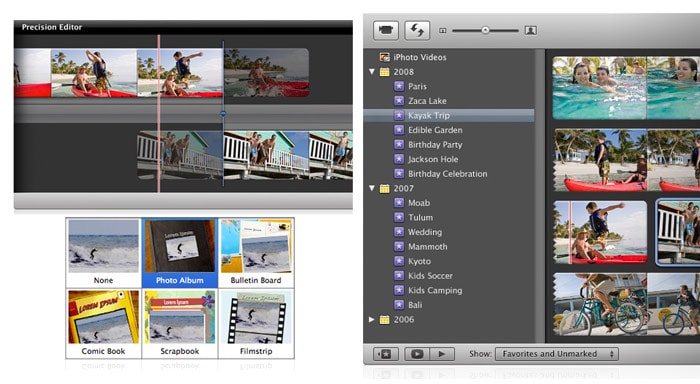The image size is (700, 384).
Task: Open the Paris event
Action: (417, 86)
